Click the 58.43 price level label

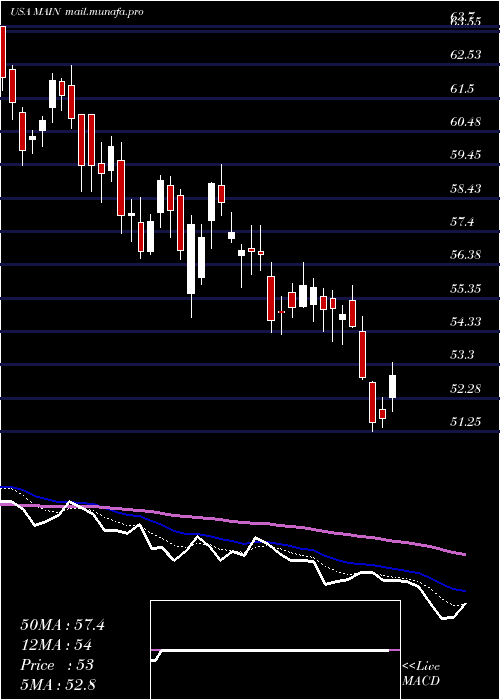click(x=465, y=188)
